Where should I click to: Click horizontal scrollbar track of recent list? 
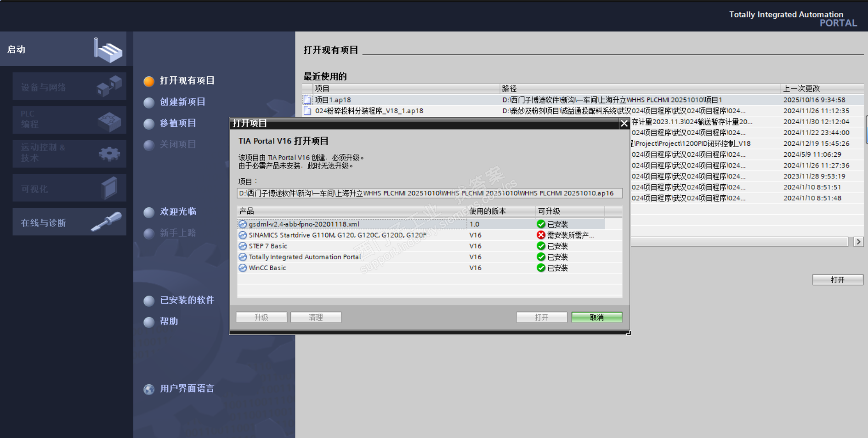click(x=739, y=242)
